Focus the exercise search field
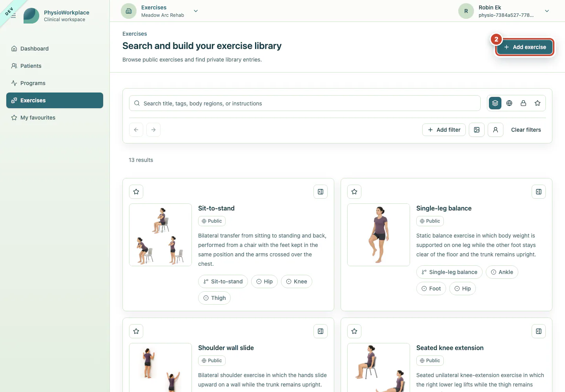Image resolution: width=565 pixels, height=392 pixels. point(305,103)
